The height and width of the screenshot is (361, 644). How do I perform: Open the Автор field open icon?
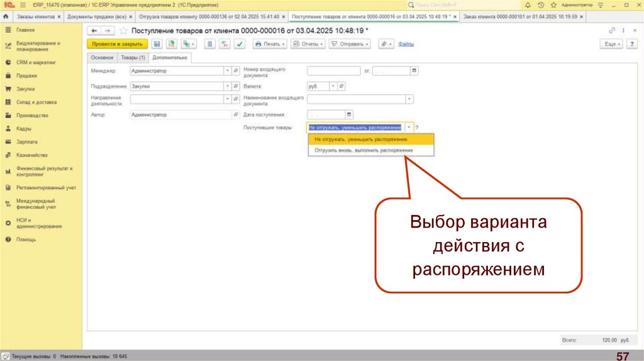tap(236, 114)
